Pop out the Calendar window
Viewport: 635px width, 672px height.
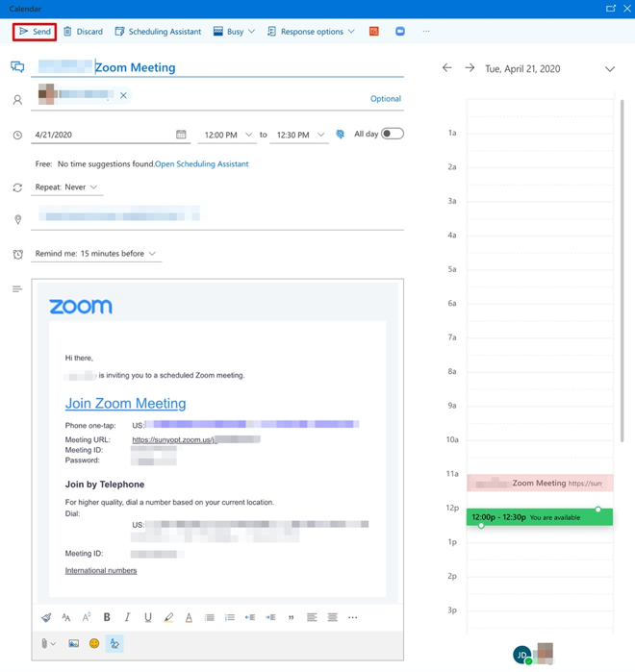(611, 8)
